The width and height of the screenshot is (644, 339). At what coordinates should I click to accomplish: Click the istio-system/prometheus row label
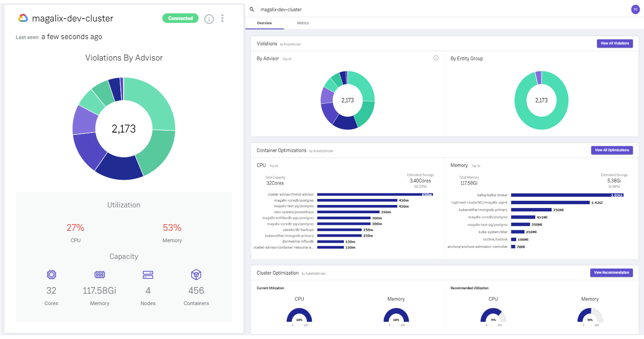click(x=294, y=212)
